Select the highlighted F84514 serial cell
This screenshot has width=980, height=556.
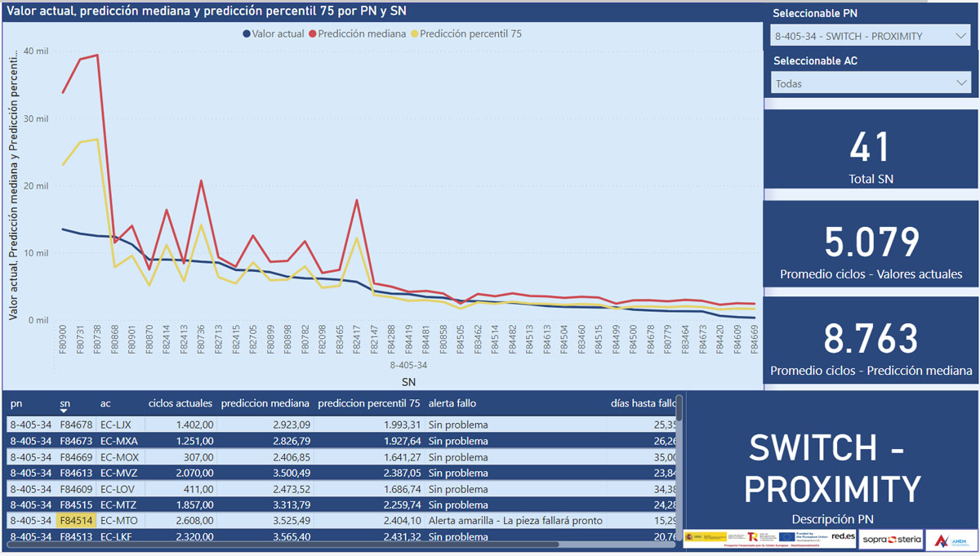point(78,521)
